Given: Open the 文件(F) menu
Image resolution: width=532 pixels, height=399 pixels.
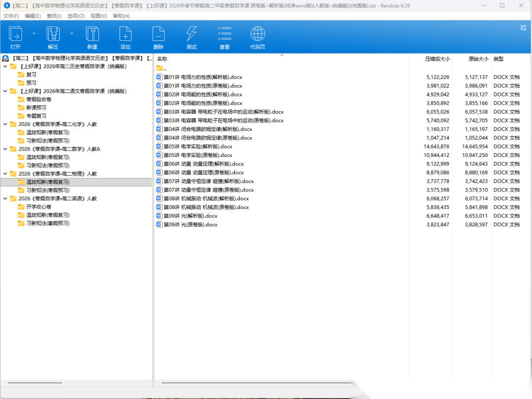Looking at the screenshot, I should pyautogui.click(x=11, y=16).
